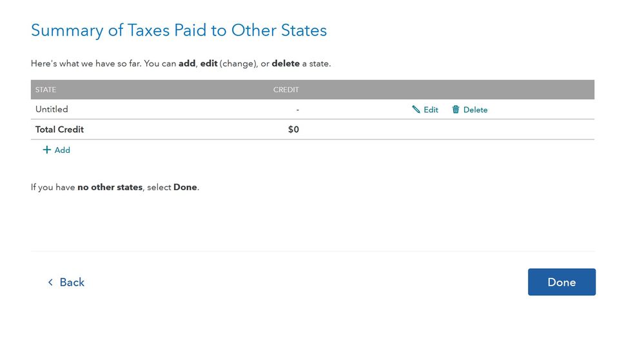The width and height of the screenshot is (644, 343).
Task: Click the bold word delete in instructions
Action: pos(286,64)
